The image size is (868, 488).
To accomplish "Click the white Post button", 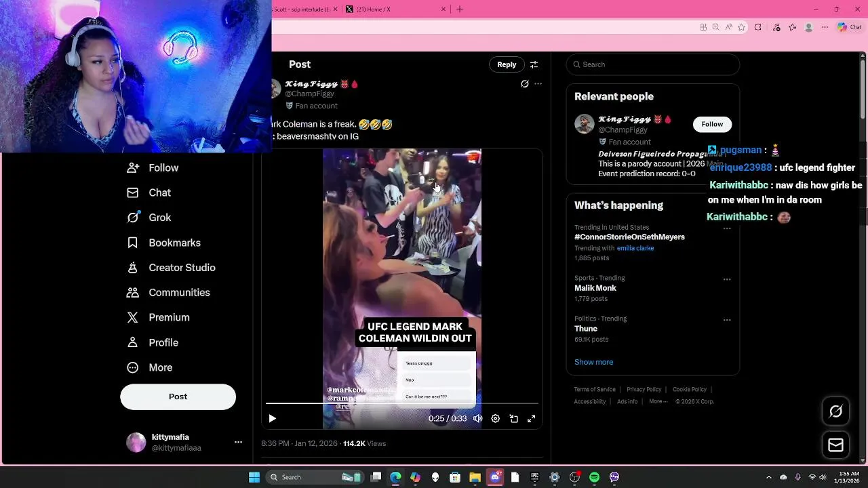I will pyautogui.click(x=178, y=396).
